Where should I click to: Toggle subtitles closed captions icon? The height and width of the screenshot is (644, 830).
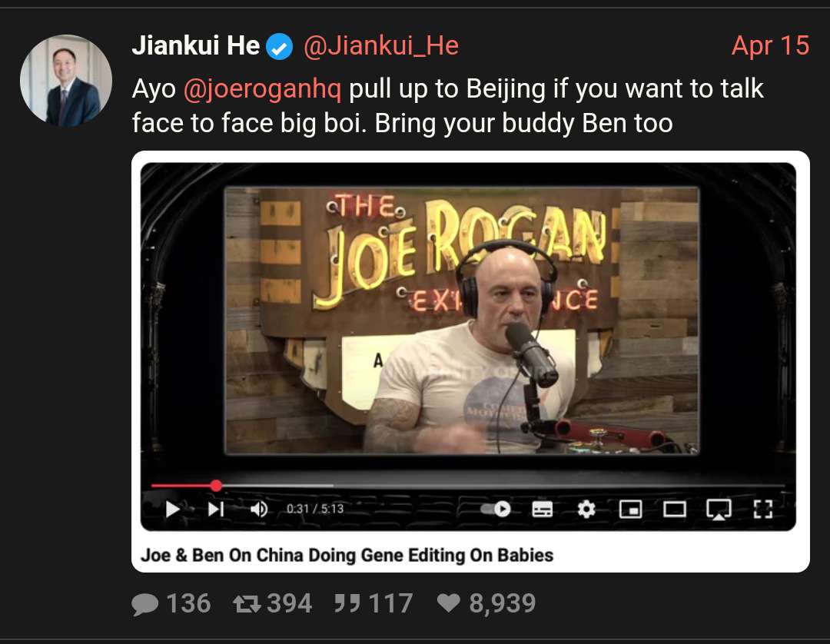(542, 509)
